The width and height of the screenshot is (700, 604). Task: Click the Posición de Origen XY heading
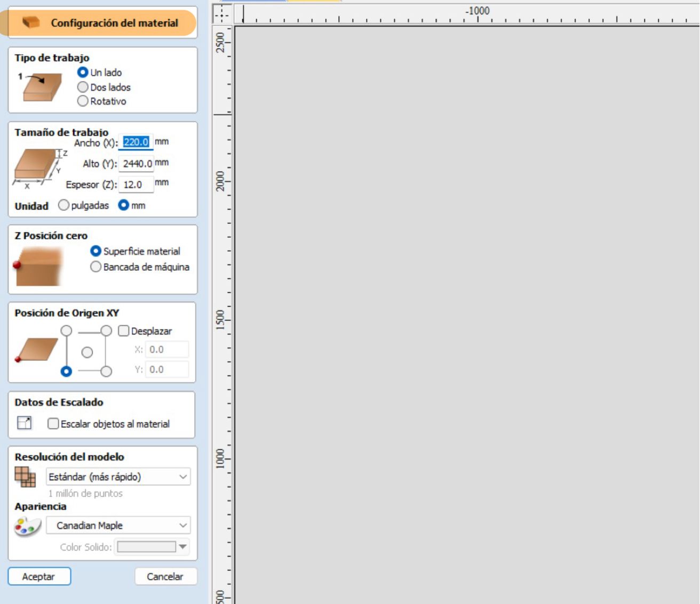tap(67, 313)
